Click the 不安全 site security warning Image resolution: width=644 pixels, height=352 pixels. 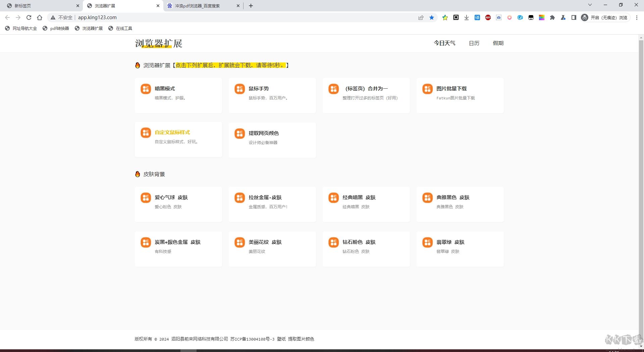tap(61, 17)
